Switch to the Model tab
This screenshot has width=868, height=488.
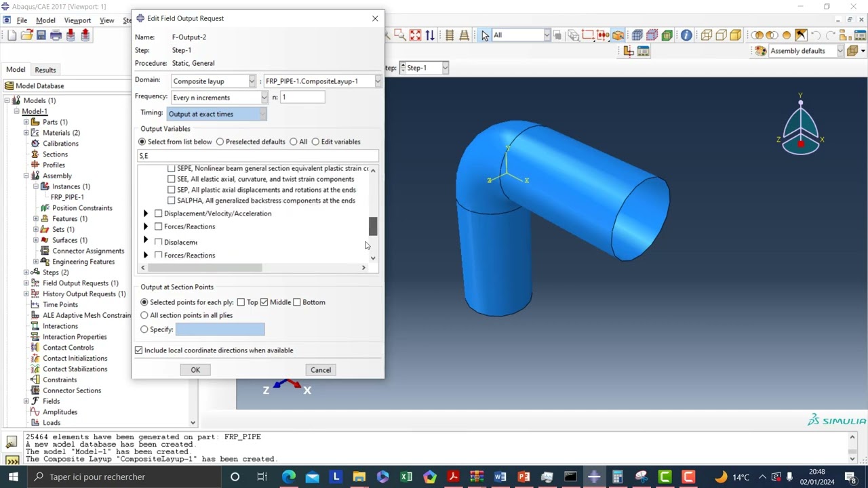[16, 69]
